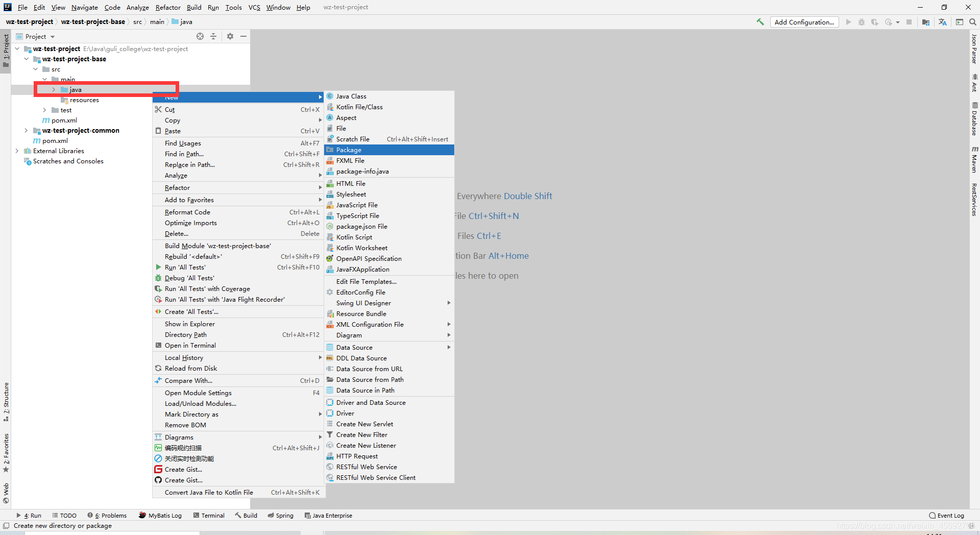Viewport: 980px width, 535px height.
Task: Select Reformat Code menu entry
Action: click(x=238, y=212)
